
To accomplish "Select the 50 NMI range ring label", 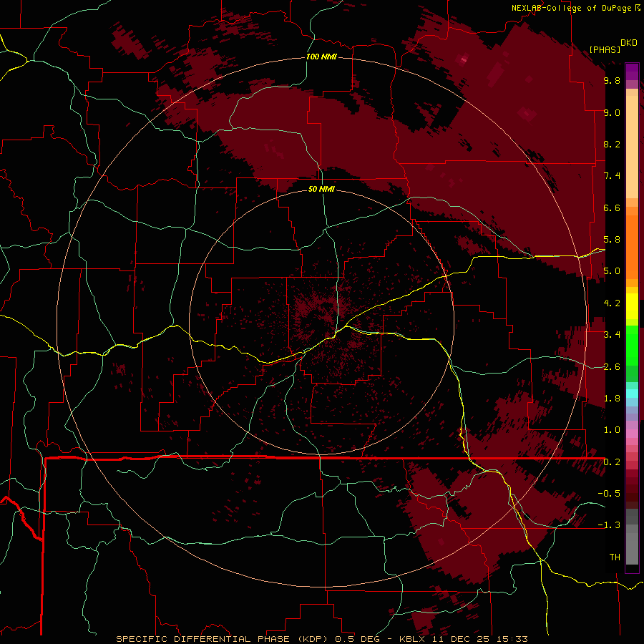I will pyautogui.click(x=321, y=189).
